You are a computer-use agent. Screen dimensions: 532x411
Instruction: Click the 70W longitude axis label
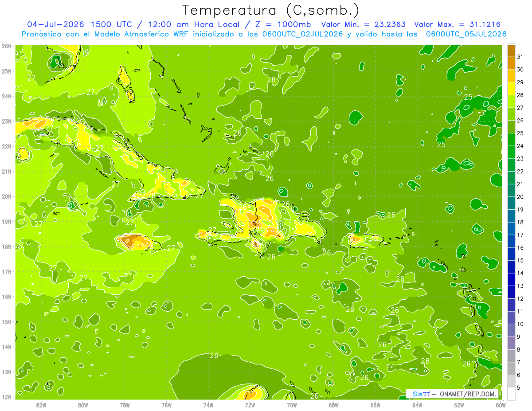point(292,405)
